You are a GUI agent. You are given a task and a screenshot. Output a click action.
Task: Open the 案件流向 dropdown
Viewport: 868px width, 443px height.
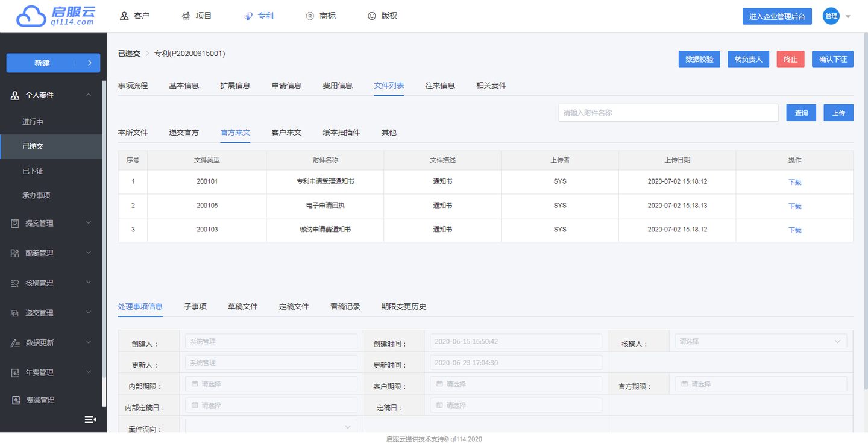271,427
